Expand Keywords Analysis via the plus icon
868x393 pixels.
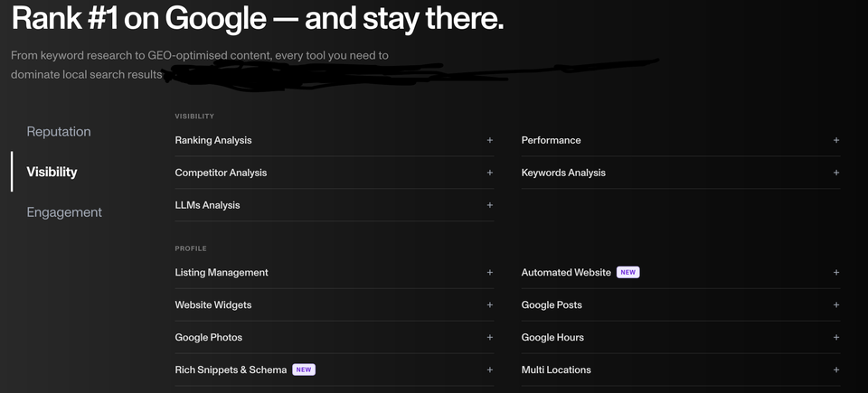click(835, 173)
